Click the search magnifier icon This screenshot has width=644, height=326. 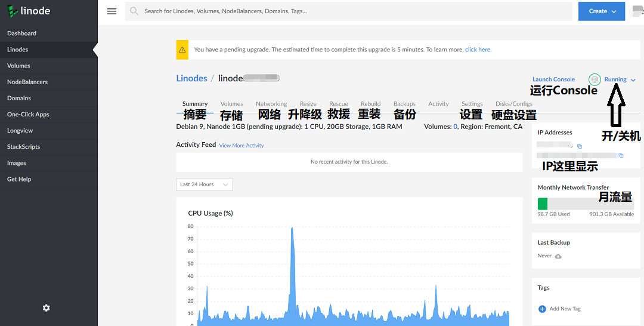tap(134, 11)
